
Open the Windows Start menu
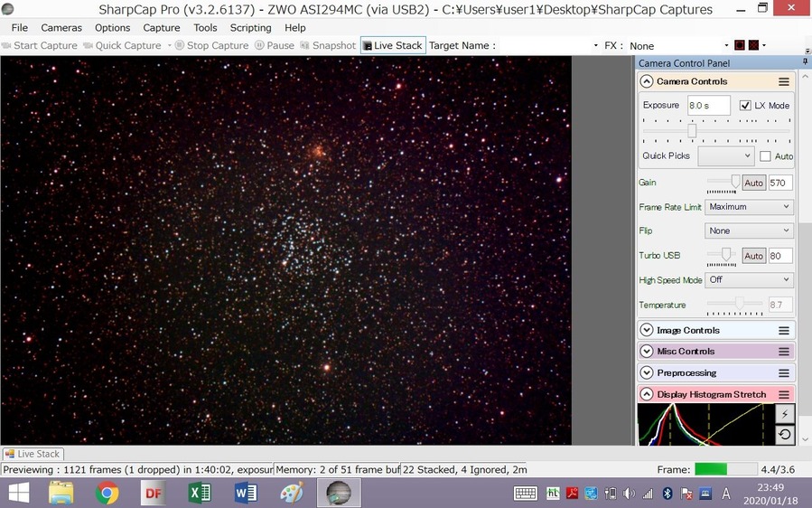pos(19,493)
